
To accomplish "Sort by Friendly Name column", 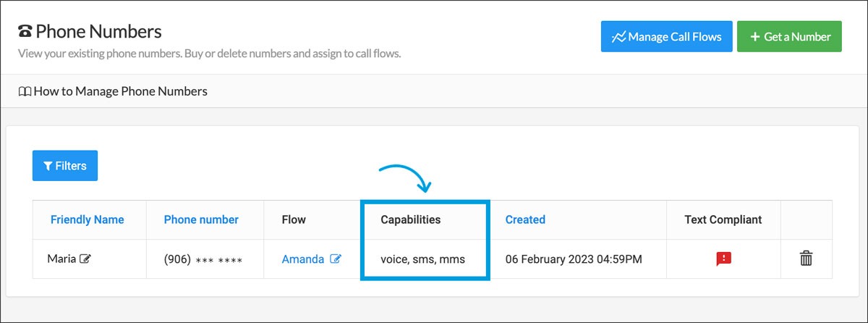I will point(87,219).
